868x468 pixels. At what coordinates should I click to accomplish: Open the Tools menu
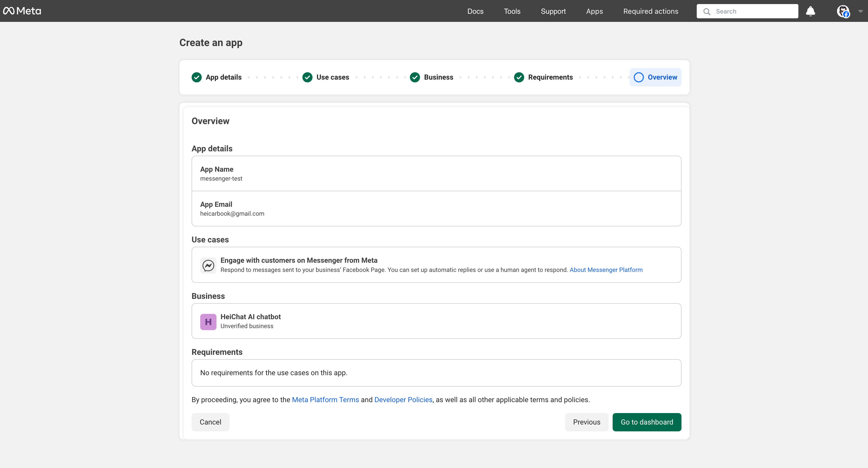(x=512, y=11)
